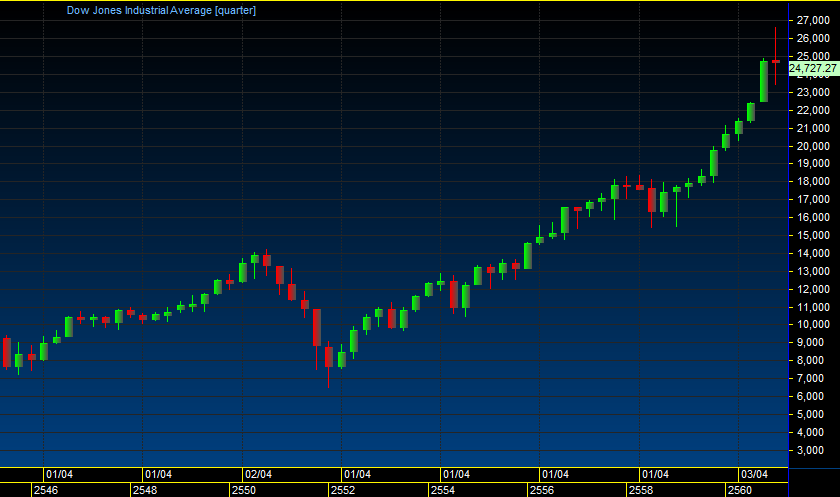Image resolution: width=840 pixels, height=497 pixels.
Task: Click the 18,000 price axis label
Action: click(x=813, y=181)
